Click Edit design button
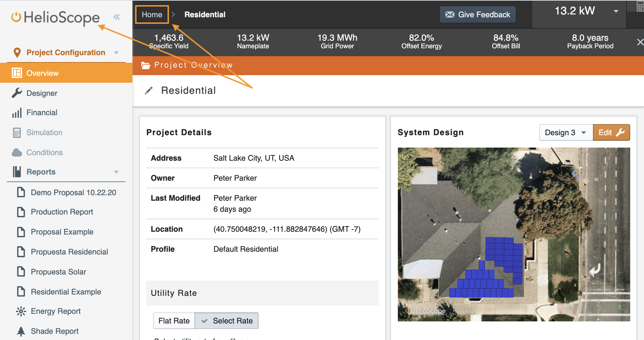This screenshot has height=340, width=644. pyautogui.click(x=611, y=132)
